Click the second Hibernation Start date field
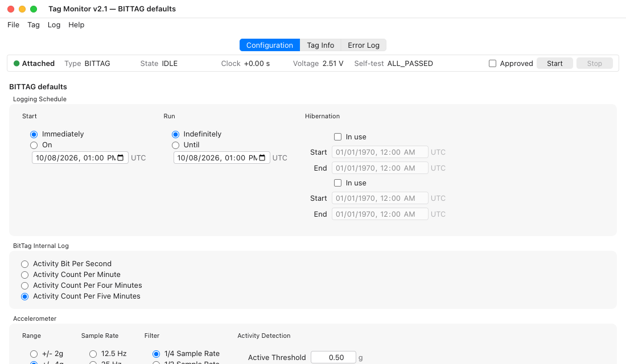Viewport: 626px width, 364px height. click(x=380, y=198)
